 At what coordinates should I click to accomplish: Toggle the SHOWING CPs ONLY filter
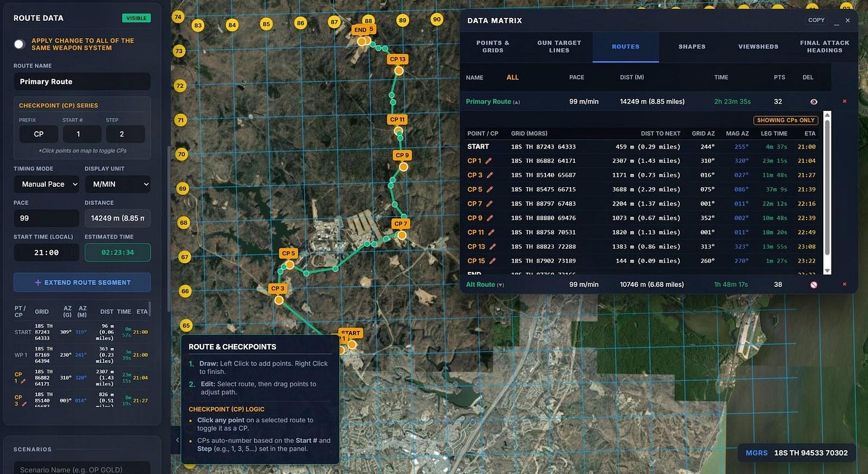[x=786, y=120]
